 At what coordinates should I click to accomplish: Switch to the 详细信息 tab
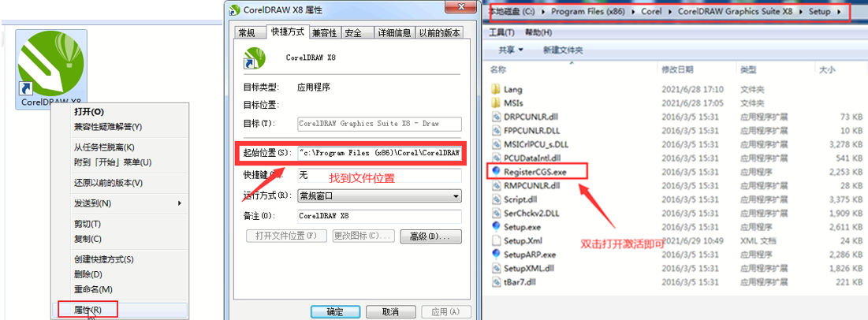[393, 32]
